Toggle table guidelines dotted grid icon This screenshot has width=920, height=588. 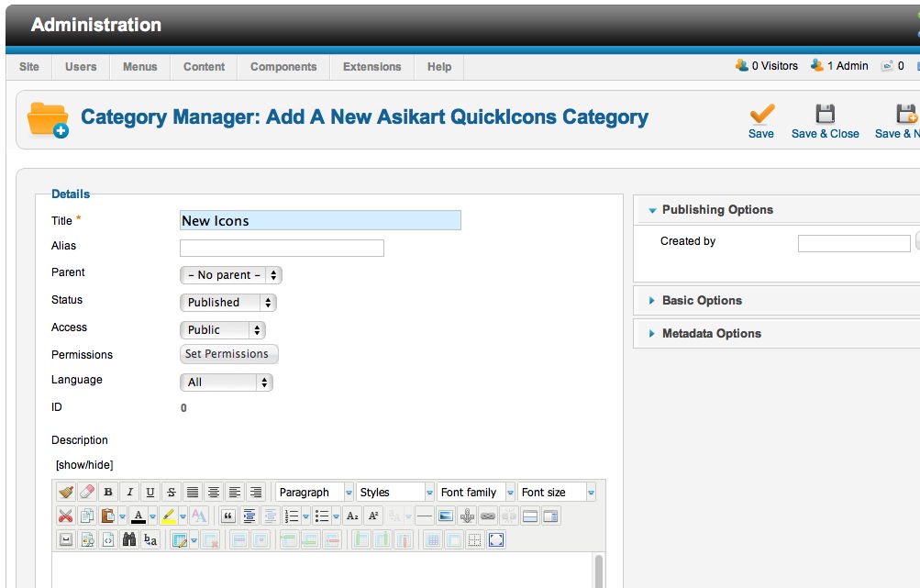click(x=474, y=539)
